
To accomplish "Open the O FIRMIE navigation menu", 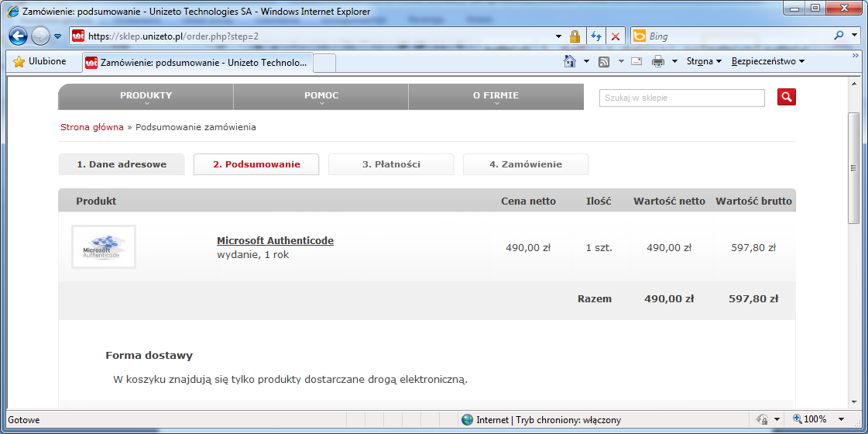I will [x=496, y=97].
